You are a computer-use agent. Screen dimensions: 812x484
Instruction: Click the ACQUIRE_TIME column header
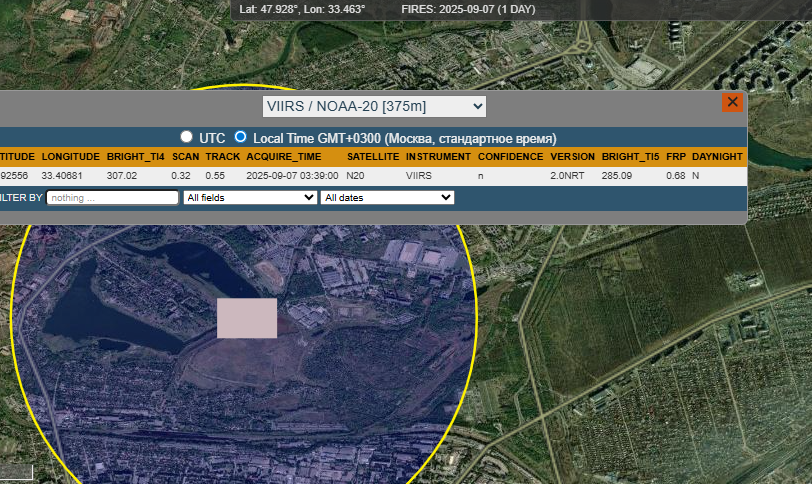[284, 157]
